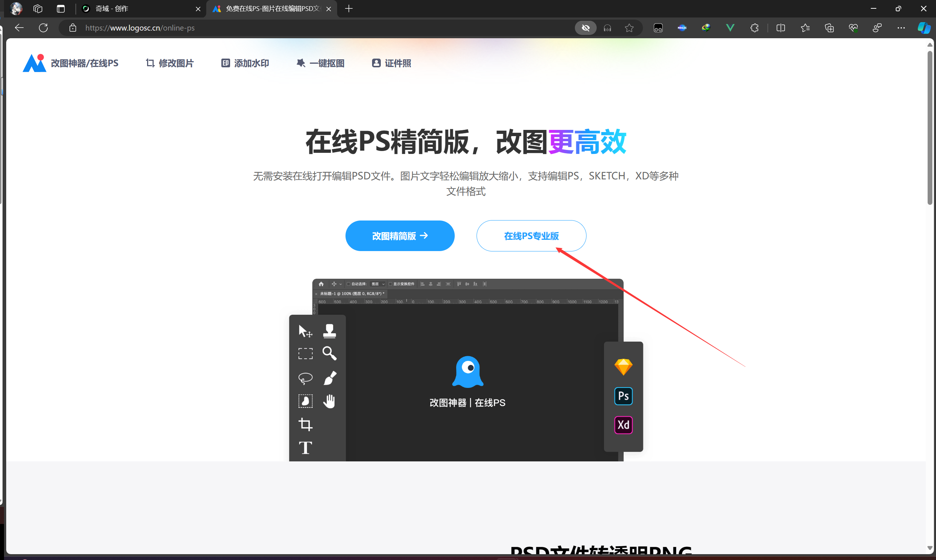Open Collections panel
Viewport: 936px width, 560px height.
pos(829,28)
